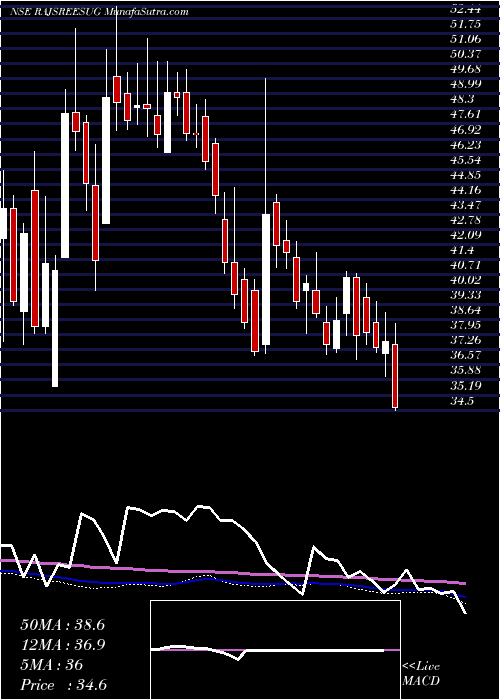Select the 40.02 price axis label
Image resolution: width=500 pixels, height=700 pixels.
pos(464,280)
